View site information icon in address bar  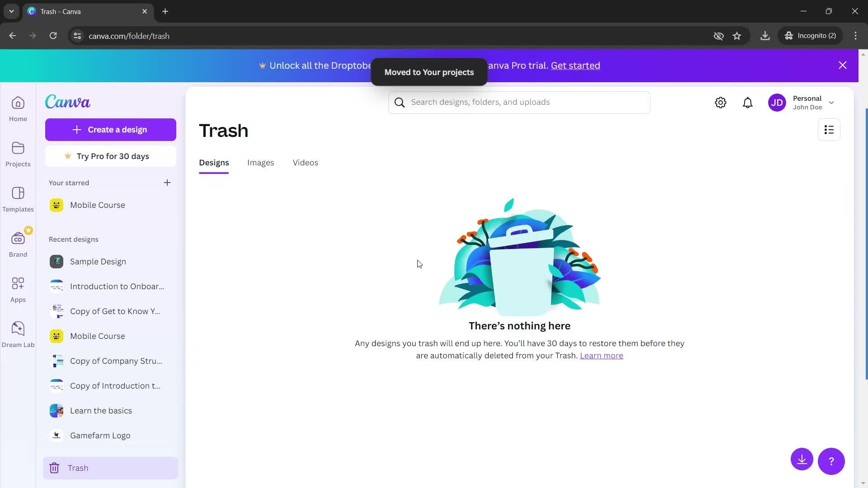(77, 36)
